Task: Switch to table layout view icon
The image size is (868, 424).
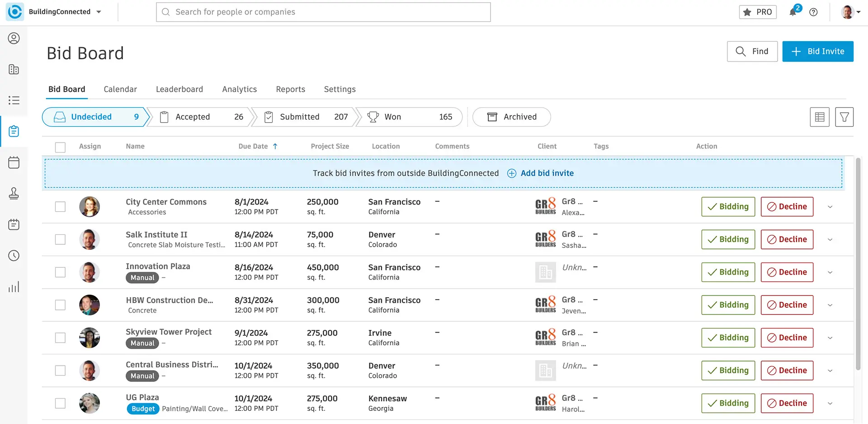Action: point(820,117)
